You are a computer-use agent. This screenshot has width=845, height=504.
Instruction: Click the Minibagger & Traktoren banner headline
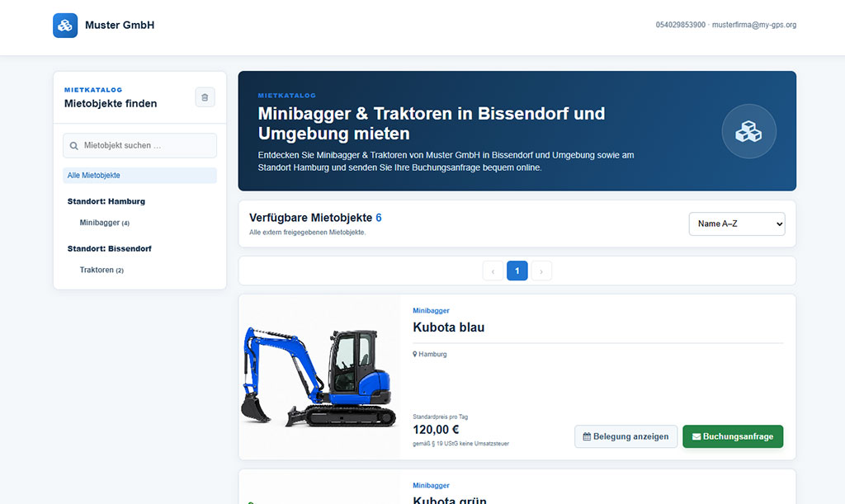[431, 124]
